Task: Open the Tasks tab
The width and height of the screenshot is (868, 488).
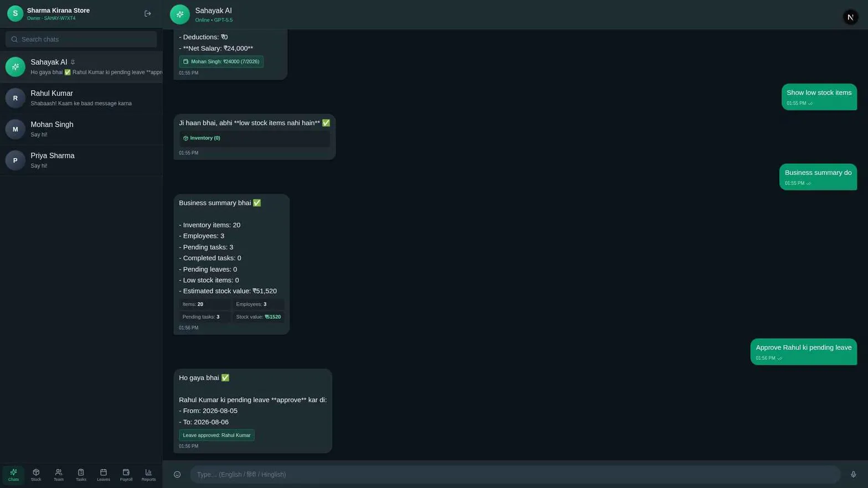Action: 81,475
